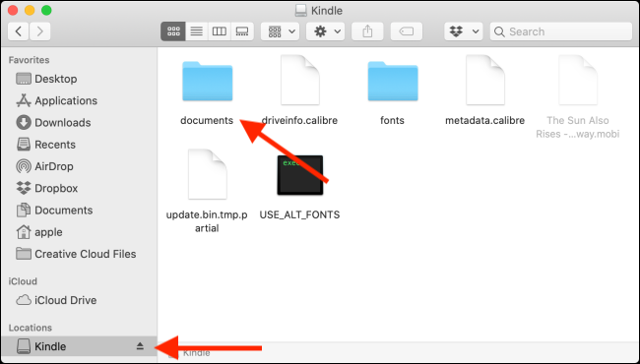This screenshot has height=364, width=640.
Task: Minimize the Kindle Finder window
Action: 30,10
